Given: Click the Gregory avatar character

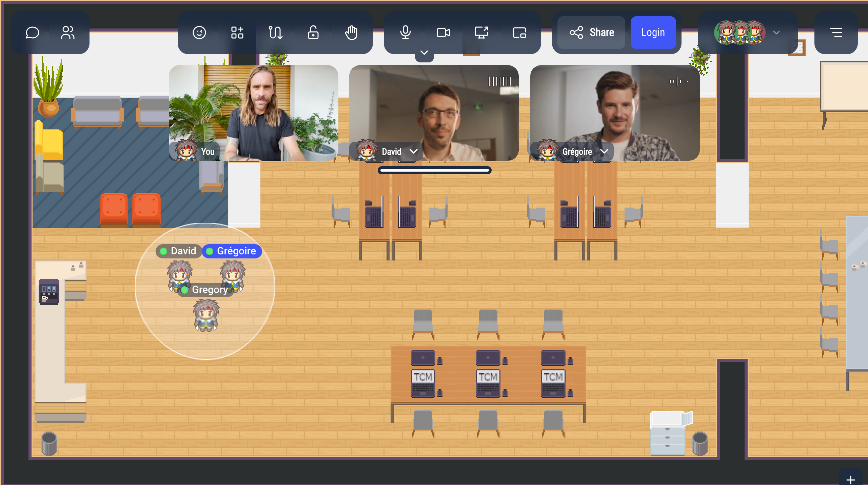Looking at the screenshot, I should (206, 315).
